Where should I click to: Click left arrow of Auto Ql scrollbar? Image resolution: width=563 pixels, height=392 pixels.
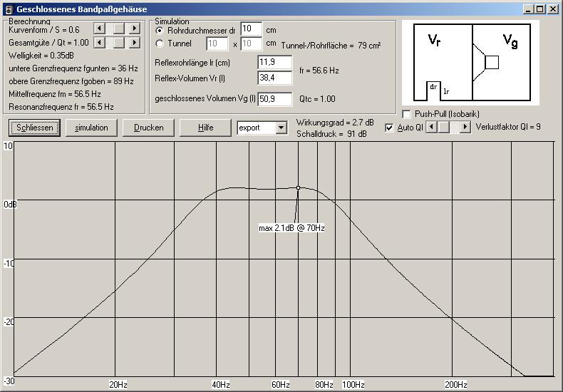[x=430, y=127]
